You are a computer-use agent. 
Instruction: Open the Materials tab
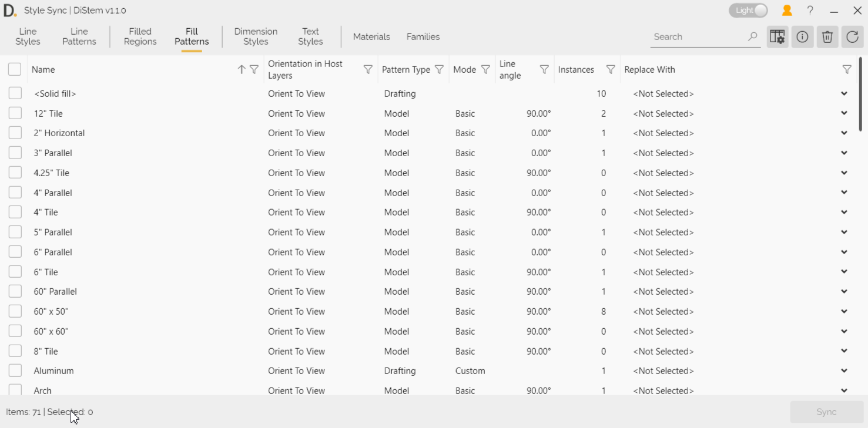click(371, 36)
